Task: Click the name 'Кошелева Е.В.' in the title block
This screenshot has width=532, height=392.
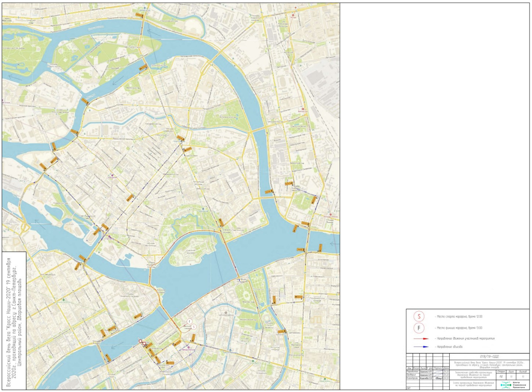Action: pos(426,378)
